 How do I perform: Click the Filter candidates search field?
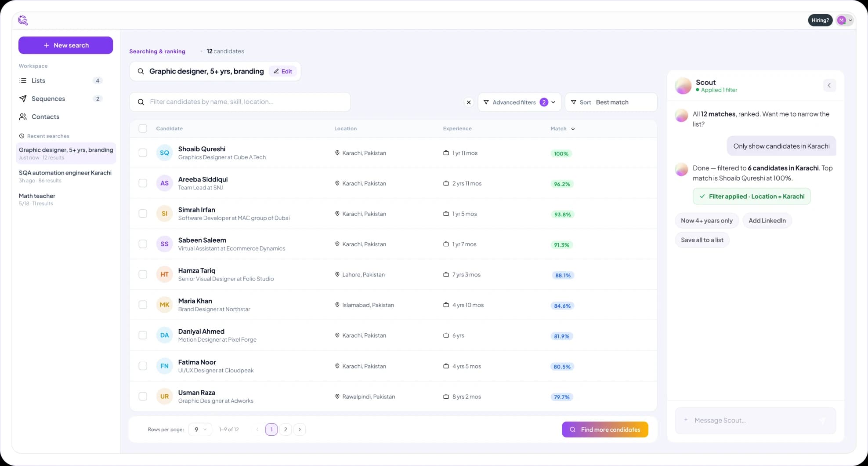pos(240,102)
